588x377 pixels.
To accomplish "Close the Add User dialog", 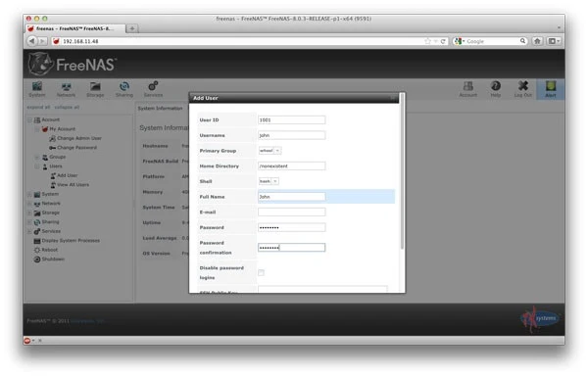I will [x=393, y=98].
